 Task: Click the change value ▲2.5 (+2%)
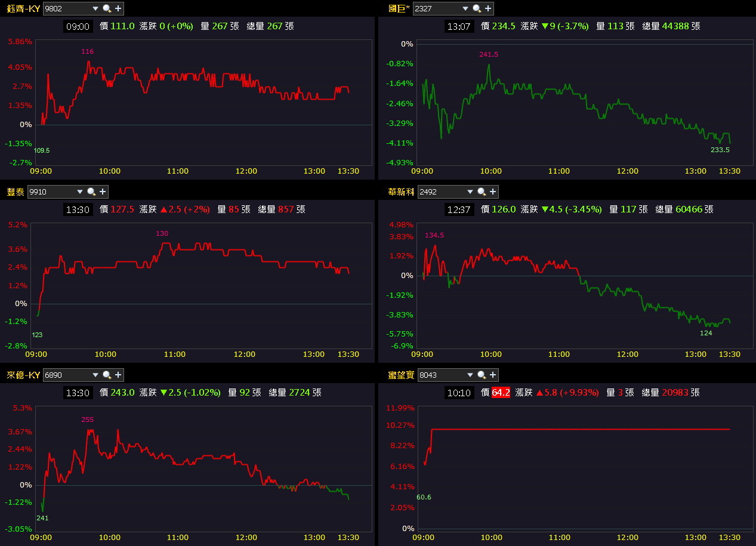pos(185,209)
